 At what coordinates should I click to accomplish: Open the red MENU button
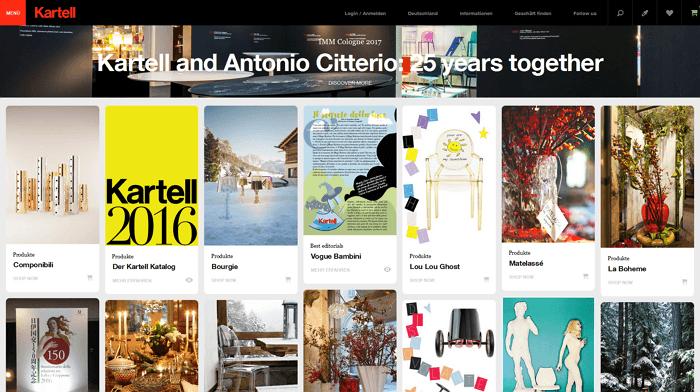click(x=13, y=13)
